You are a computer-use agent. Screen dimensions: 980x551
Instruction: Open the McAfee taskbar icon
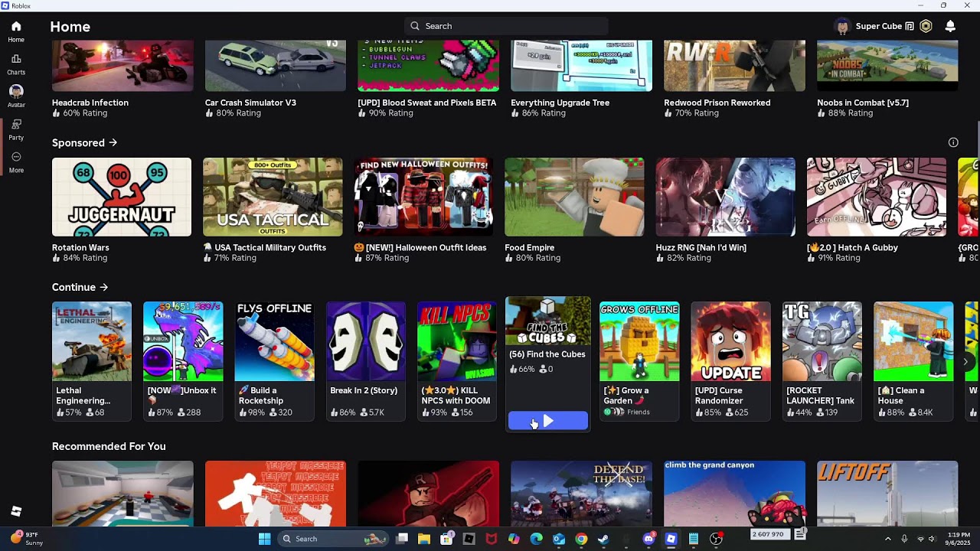click(492, 539)
